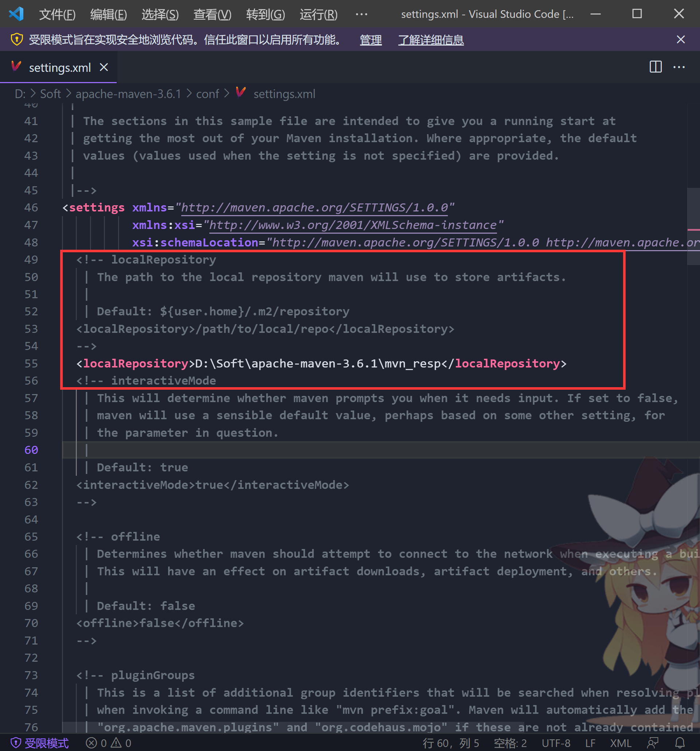Open the 文件(F) menu
This screenshot has width=700, height=751.
point(57,14)
